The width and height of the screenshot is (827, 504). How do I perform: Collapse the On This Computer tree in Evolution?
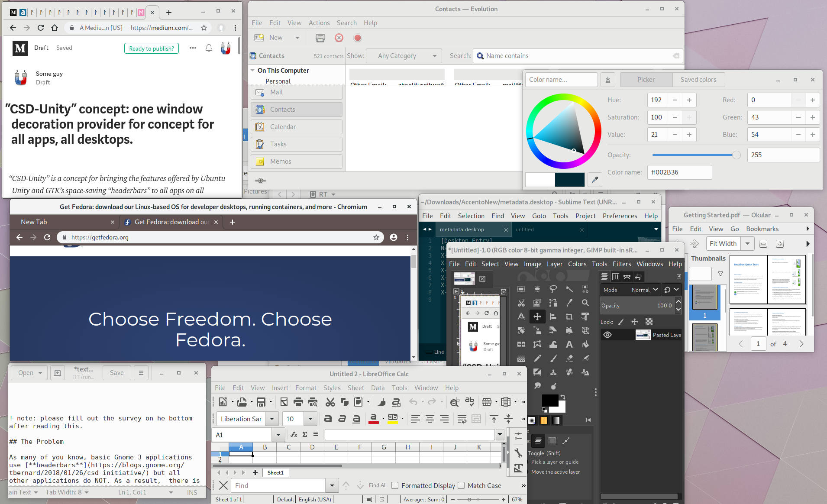[253, 70]
